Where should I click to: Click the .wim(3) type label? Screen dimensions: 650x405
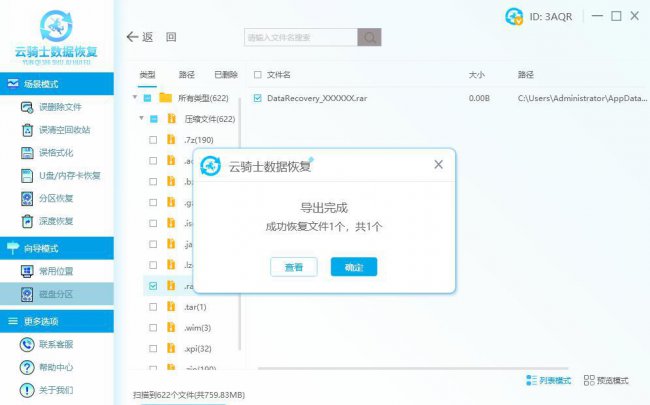click(x=197, y=328)
